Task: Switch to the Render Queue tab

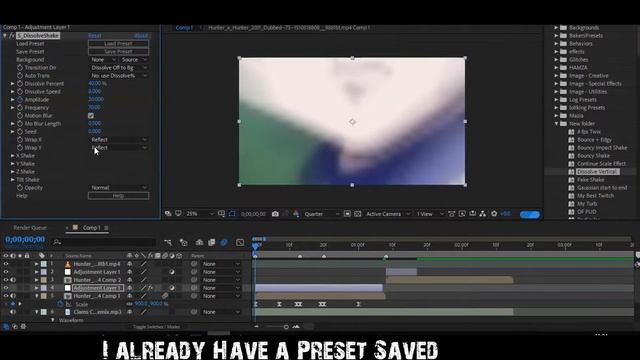Action: click(x=30, y=228)
